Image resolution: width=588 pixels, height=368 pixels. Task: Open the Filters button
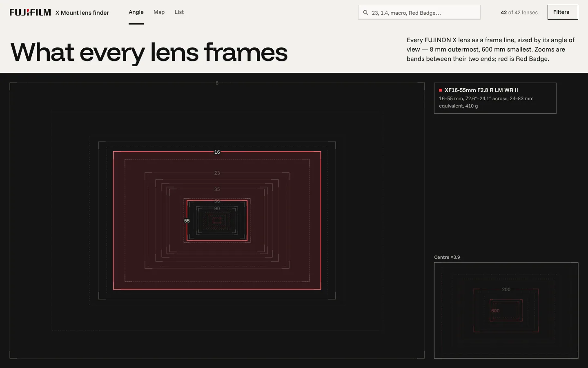[563, 12]
